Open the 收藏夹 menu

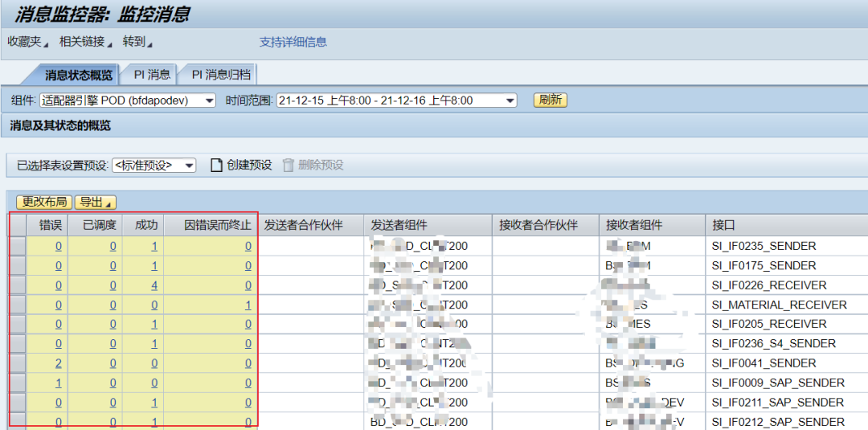[27, 42]
